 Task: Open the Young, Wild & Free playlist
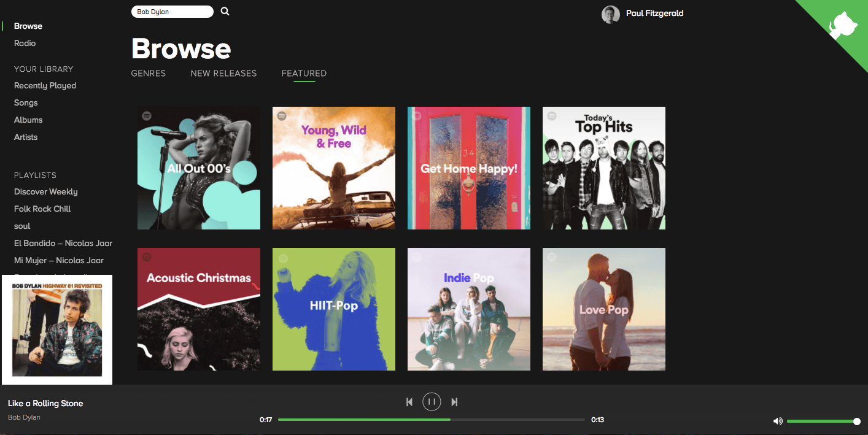(334, 168)
